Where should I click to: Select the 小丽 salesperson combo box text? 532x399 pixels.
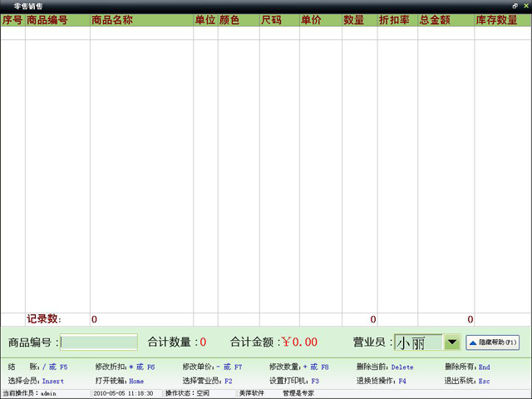[417, 342]
